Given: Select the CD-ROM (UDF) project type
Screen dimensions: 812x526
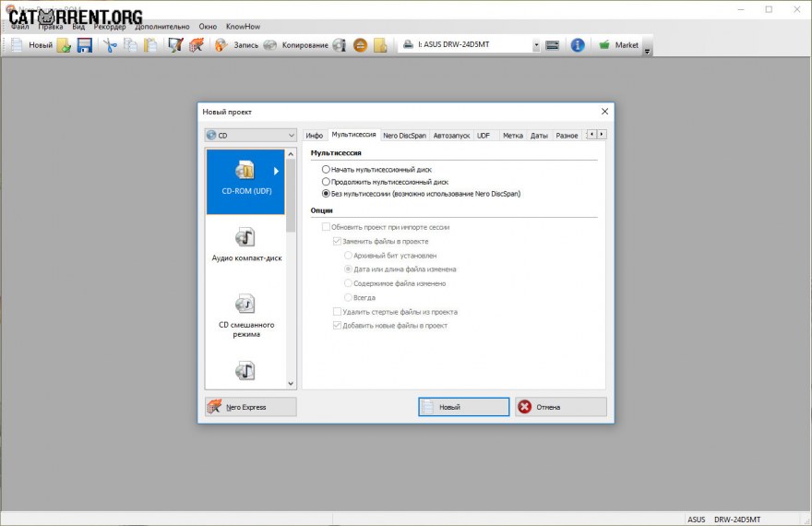Looking at the screenshot, I should pyautogui.click(x=245, y=181).
